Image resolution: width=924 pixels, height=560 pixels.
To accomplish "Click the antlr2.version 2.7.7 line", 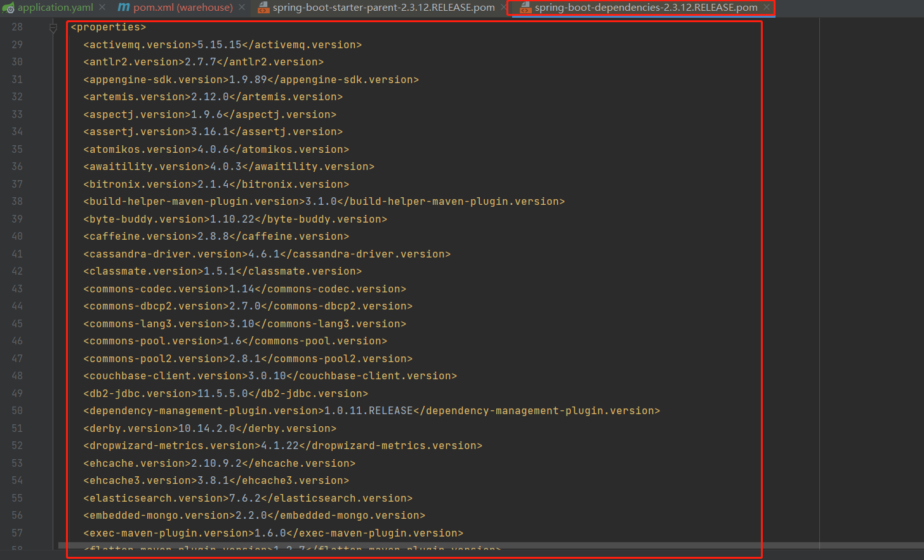I will 204,62.
